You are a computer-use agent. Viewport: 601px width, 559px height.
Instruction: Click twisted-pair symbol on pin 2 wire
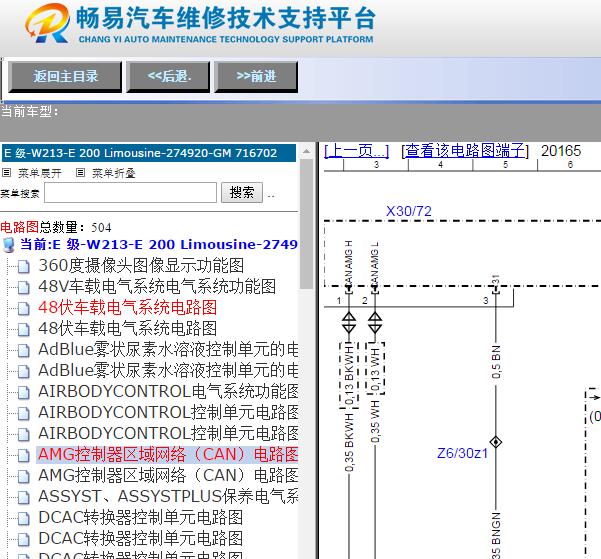[x=375, y=323]
